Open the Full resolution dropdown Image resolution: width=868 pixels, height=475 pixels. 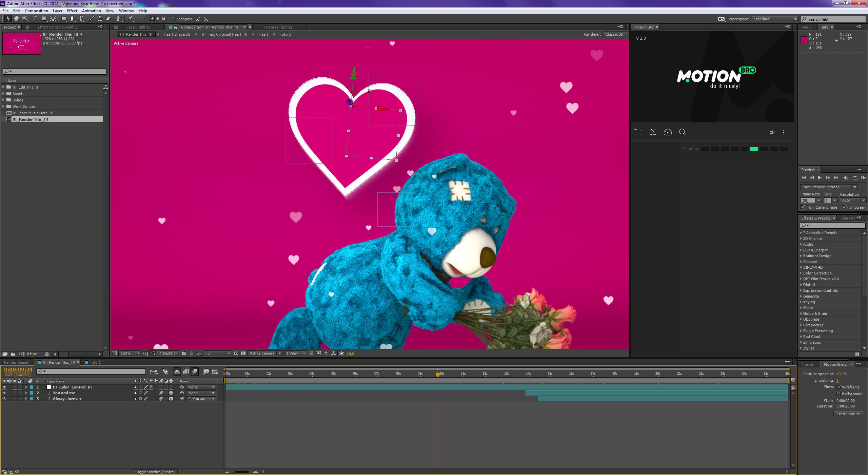click(217, 353)
